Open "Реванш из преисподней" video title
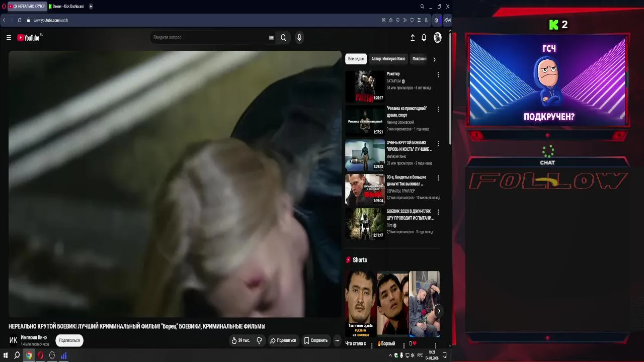Image resolution: width=644 pixels, height=362 pixels. tap(407, 112)
